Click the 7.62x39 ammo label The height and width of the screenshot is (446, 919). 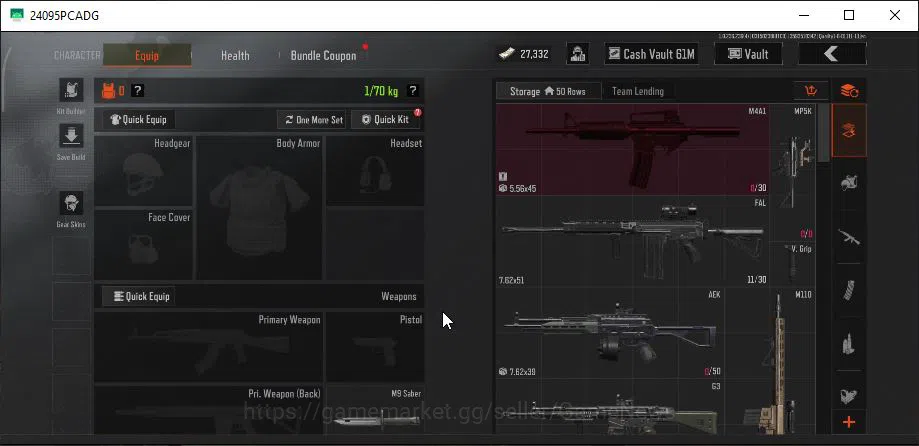click(x=522, y=372)
